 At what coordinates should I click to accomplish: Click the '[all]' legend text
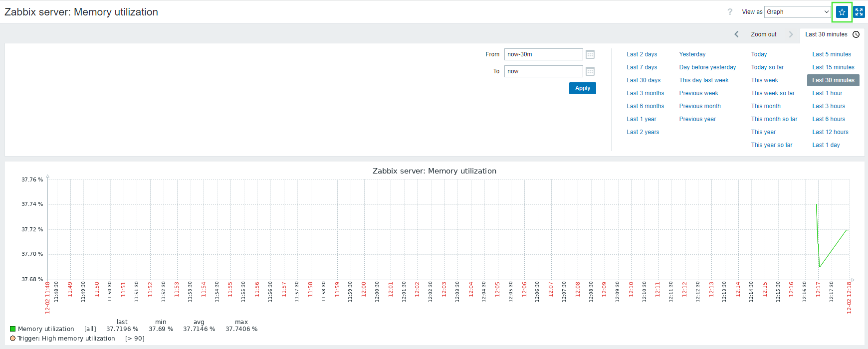pyautogui.click(x=90, y=329)
